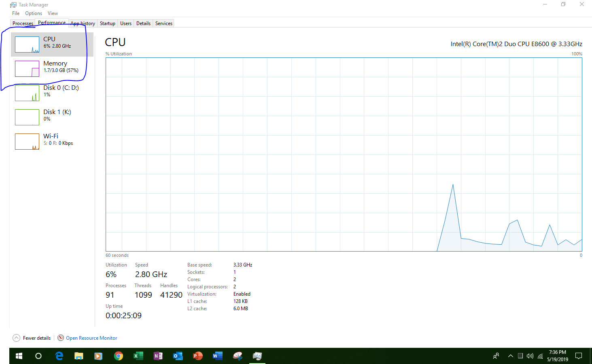The height and width of the screenshot is (364, 592).
Task: Select Memory in the performance sidebar
Action: [52, 69]
